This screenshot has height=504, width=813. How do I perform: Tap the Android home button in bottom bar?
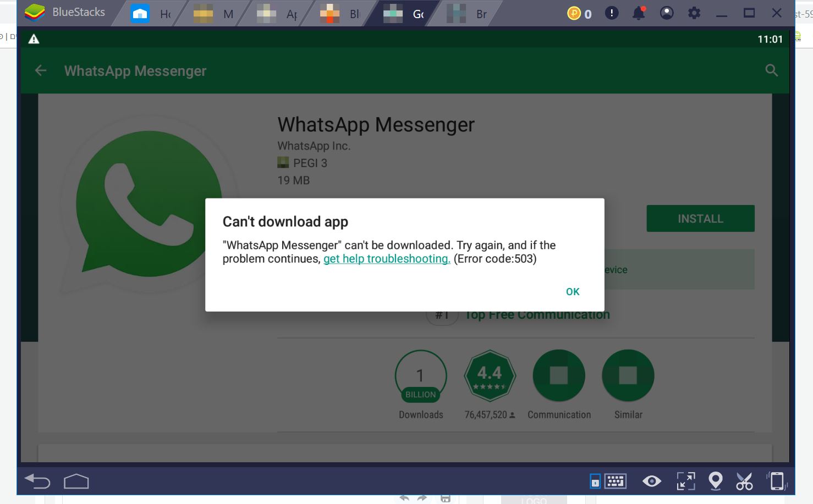tap(76, 481)
